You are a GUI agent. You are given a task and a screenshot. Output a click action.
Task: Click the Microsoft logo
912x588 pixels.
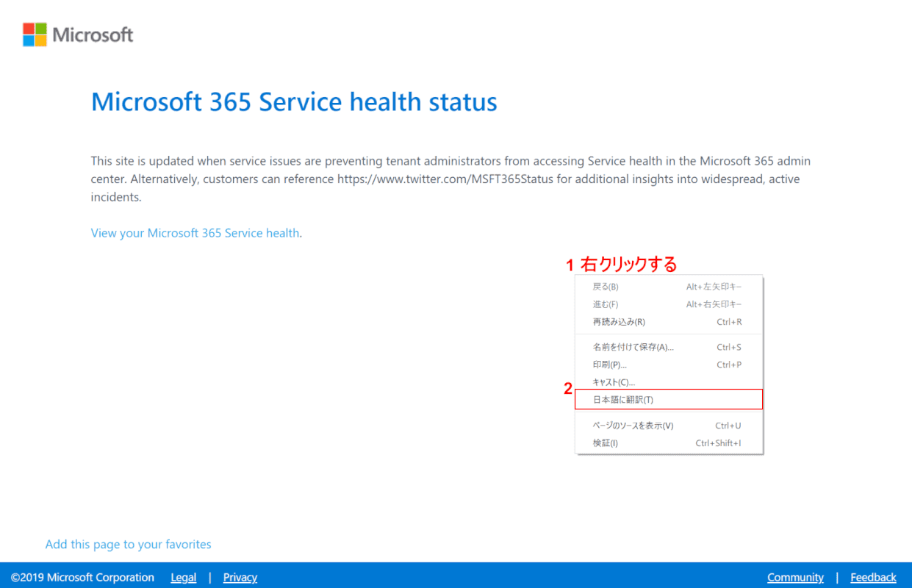(78, 35)
